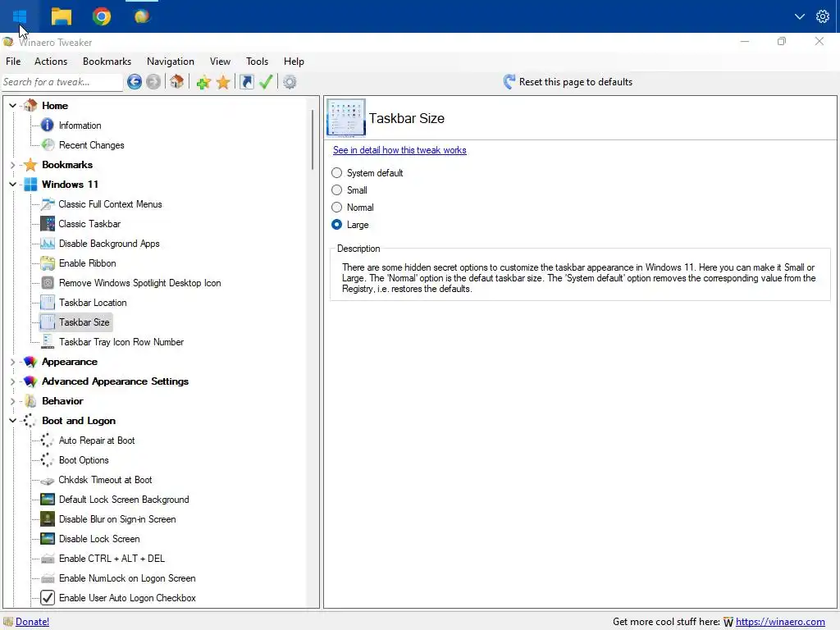The width and height of the screenshot is (840, 630).
Task: Collapse the Windows 11 tree node
Action: click(13, 185)
